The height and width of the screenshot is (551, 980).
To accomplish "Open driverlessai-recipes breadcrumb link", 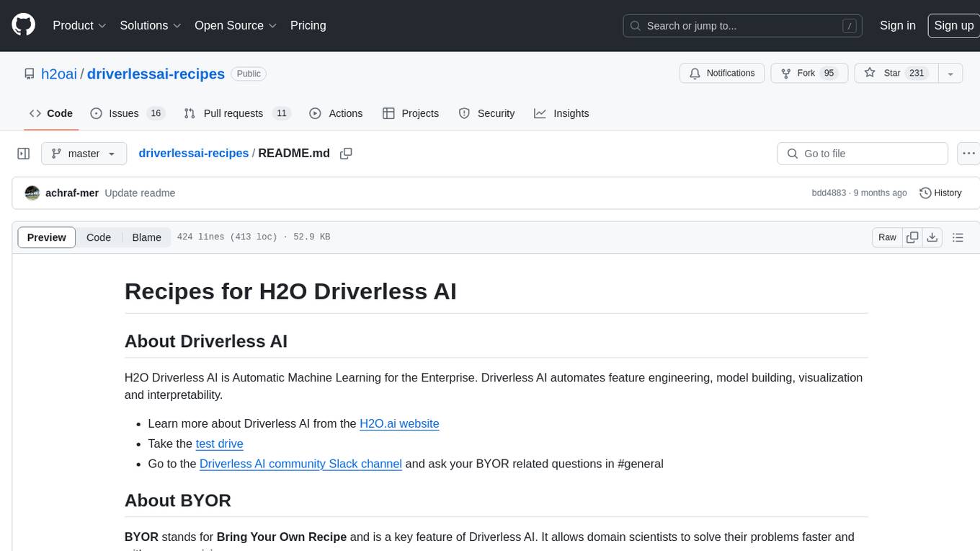I will [194, 154].
